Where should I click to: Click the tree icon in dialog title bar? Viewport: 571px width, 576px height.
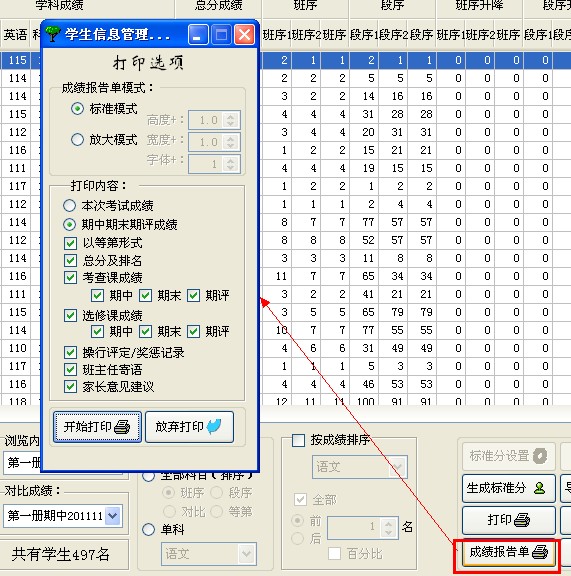(53, 34)
